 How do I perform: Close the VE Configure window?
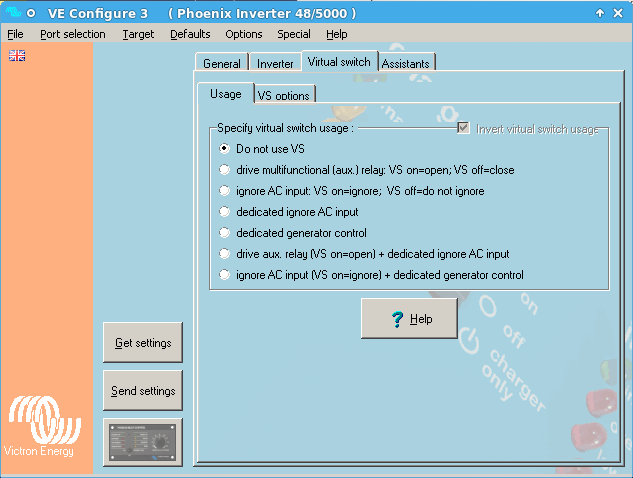(x=618, y=13)
